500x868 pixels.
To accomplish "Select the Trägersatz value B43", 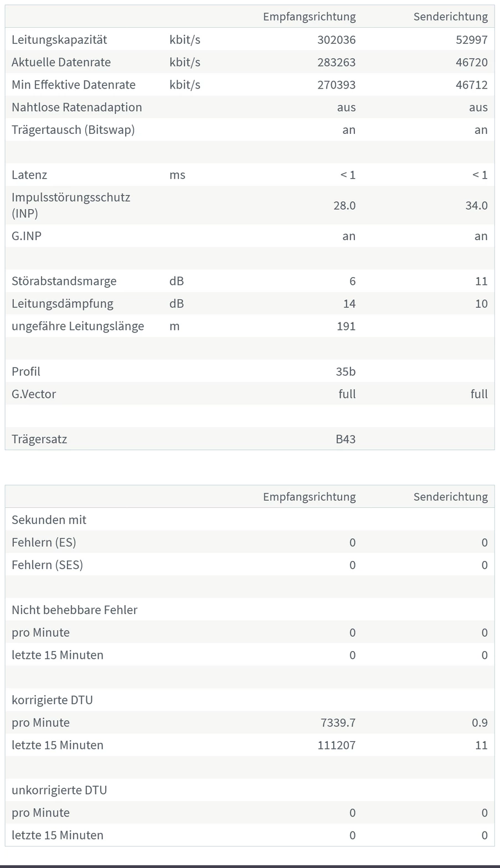I will tap(346, 439).
